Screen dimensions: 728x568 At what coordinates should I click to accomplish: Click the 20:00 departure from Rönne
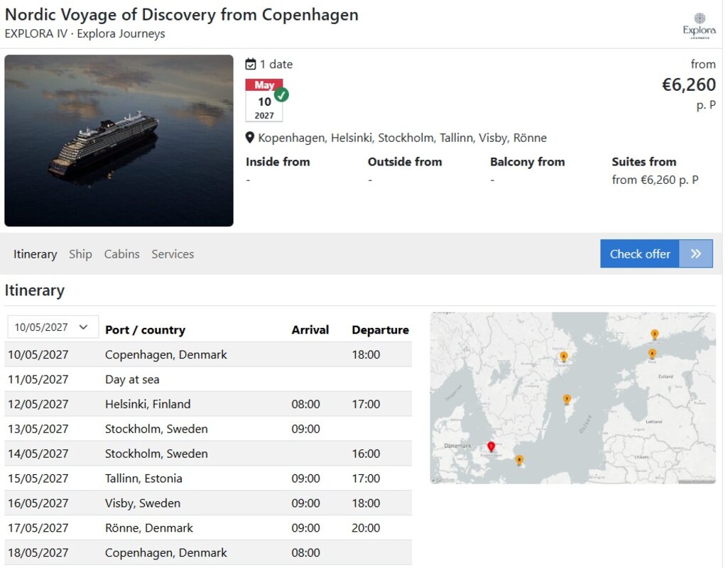click(x=366, y=528)
